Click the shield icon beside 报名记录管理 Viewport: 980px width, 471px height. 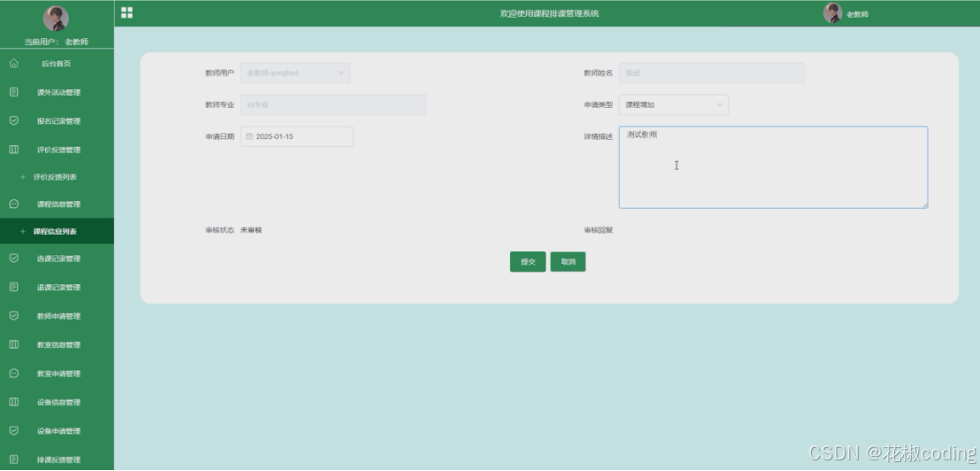(x=14, y=120)
